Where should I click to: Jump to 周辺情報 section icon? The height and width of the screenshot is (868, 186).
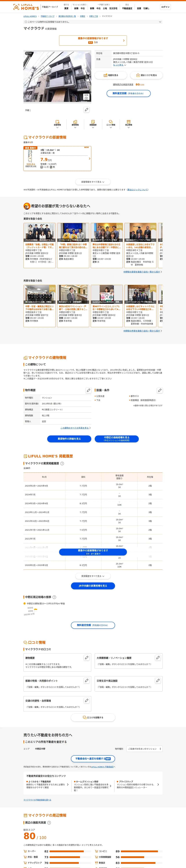(x=129, y=124)
